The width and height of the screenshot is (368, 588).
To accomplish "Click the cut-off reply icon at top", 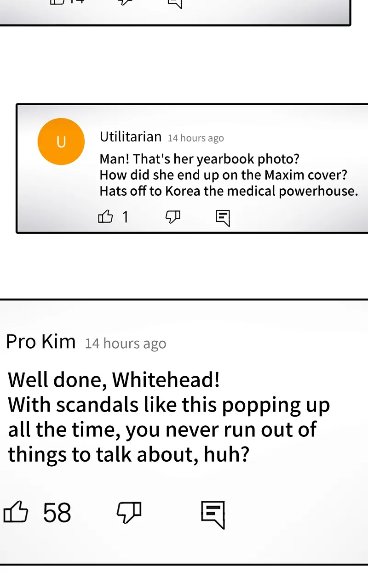I will pos(175,4).
